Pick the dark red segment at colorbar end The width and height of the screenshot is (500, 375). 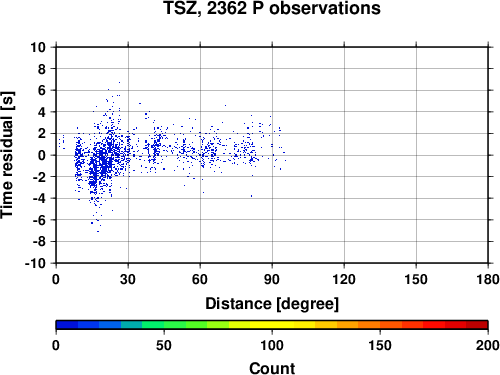click(x=477, y=325)
